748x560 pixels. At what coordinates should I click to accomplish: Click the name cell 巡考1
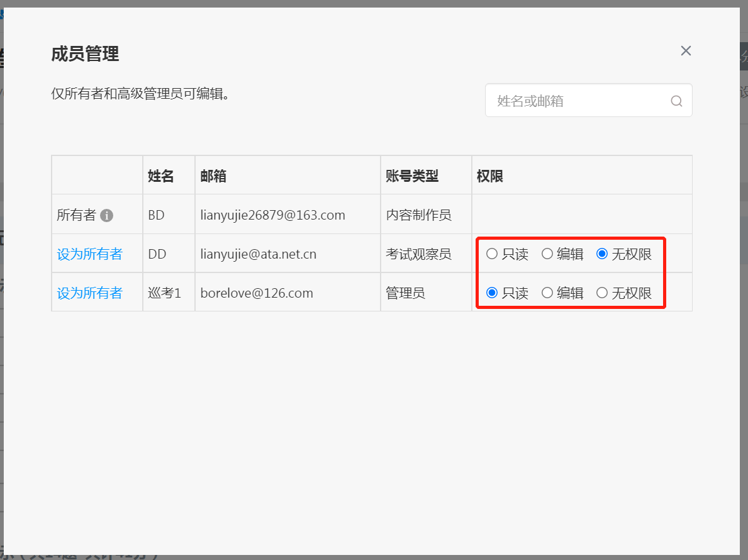tap(165, 293)
